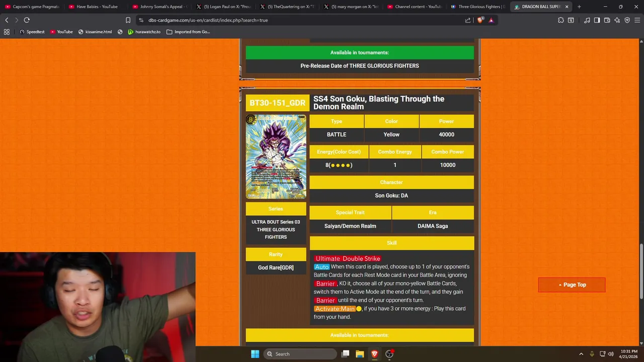Click the card title SS4 Son Goku
The width and height of the screenshot is (644, 362).
(379, 103)
